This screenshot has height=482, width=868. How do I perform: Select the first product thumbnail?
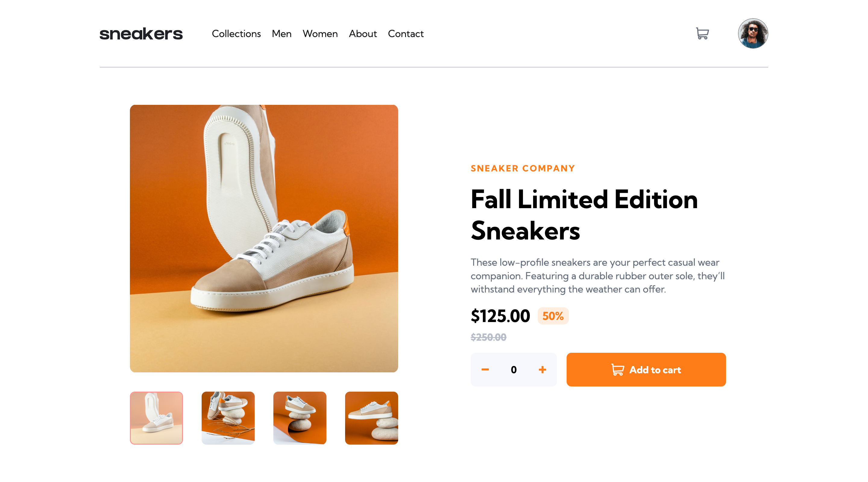(156, 418)
